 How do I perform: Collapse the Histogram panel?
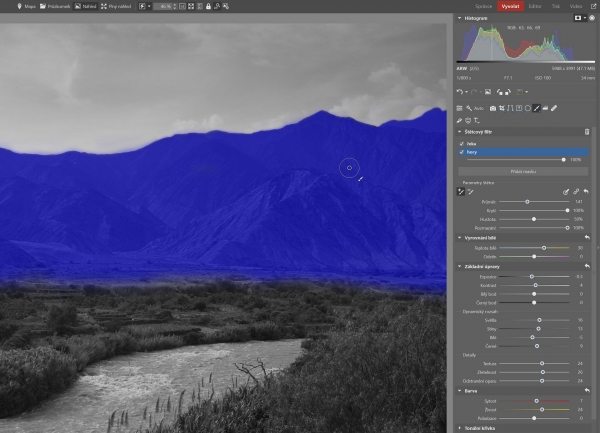(460, 18)
